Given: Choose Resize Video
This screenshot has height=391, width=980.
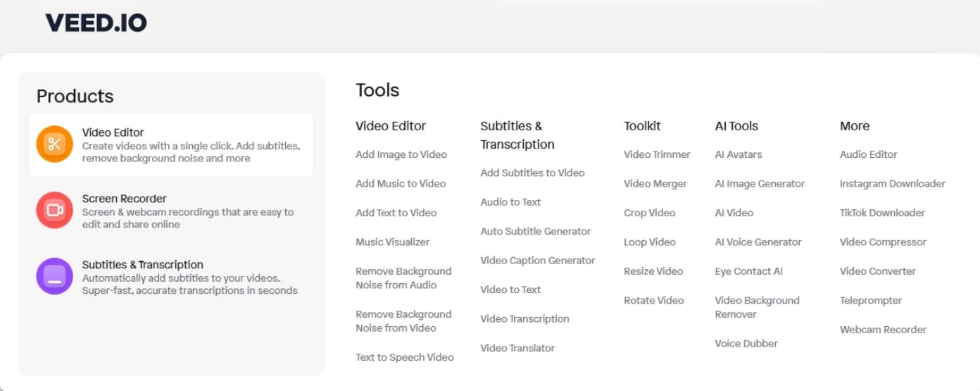Looking at the screenshot, I should point(653,271).
